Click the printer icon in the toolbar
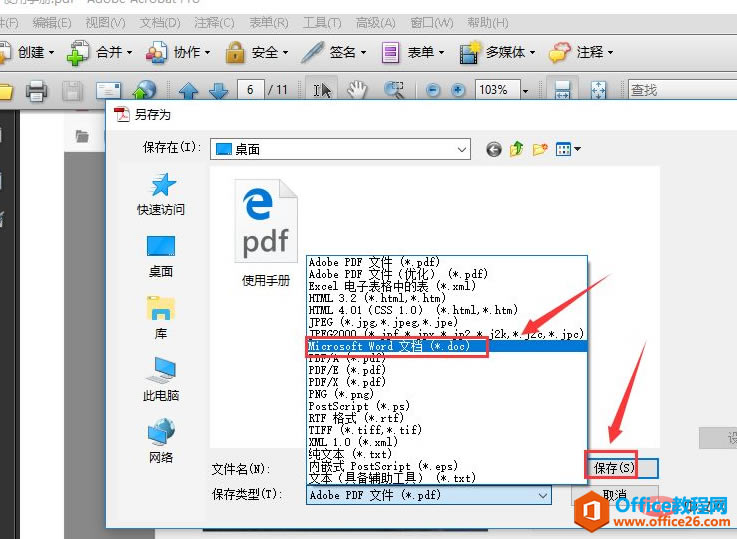This screenshot has width=737, height=539. [36, 90]
